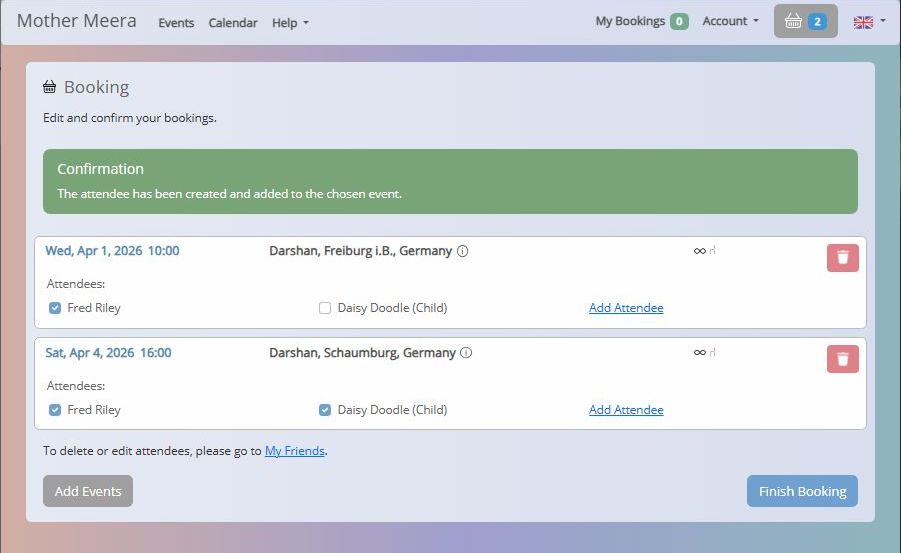Viewport: 901px width, 553px height.
Task: Add Attendee to the Freiburg event
Action: pyautogui.click(x=626, y=308)
